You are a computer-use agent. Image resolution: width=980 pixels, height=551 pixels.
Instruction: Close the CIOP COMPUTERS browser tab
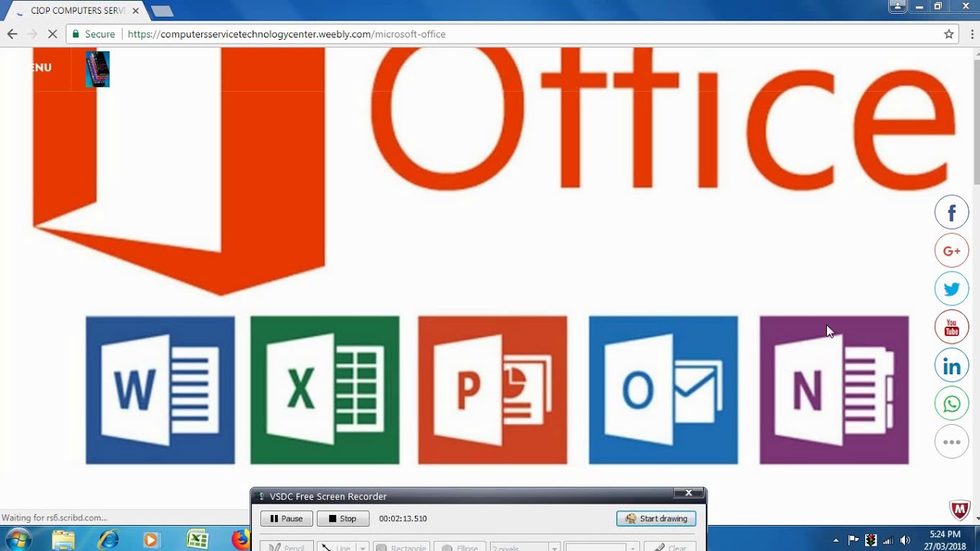point(136,11)
